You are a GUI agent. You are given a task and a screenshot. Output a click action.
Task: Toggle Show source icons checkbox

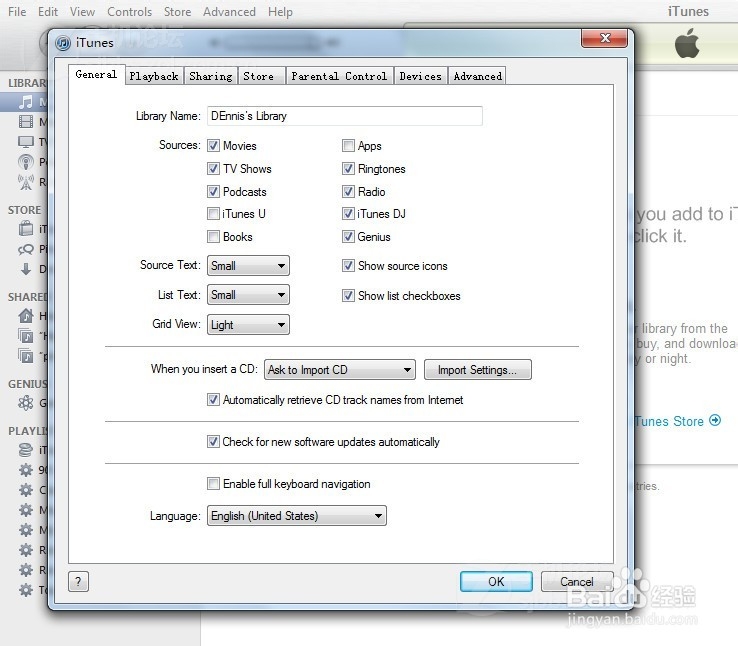(348, 266)
